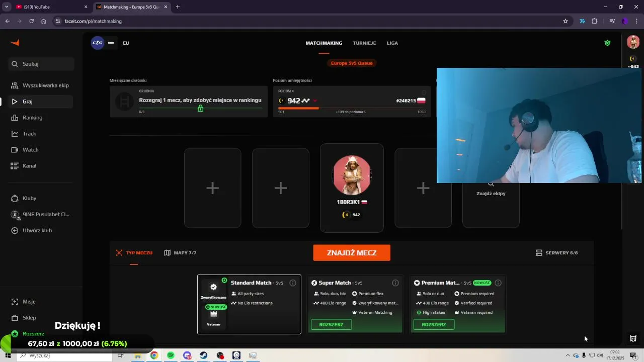Screen dimensions: 644x362
Task: Expand the system tray hidden icons
Action: 568,355
